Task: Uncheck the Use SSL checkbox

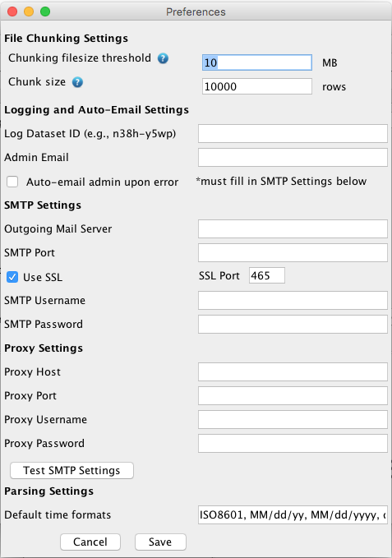Action: (12, 277)
